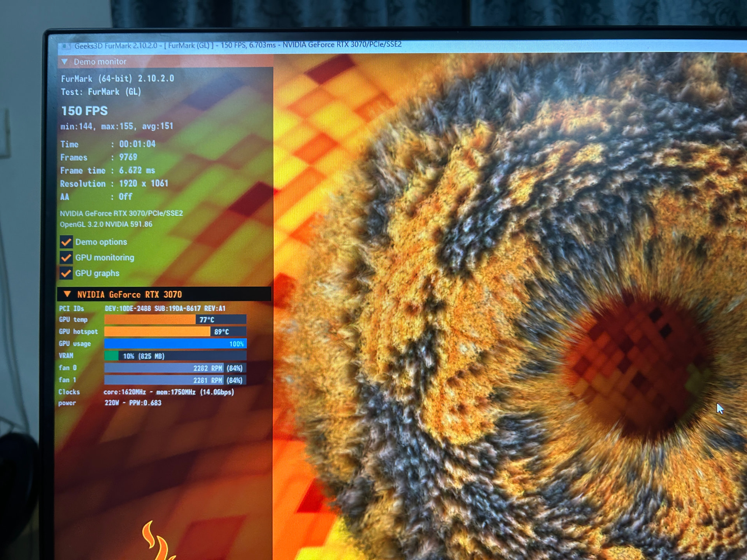Click the FurMark window title bar text
747x560 pixels.
(237, 45)
